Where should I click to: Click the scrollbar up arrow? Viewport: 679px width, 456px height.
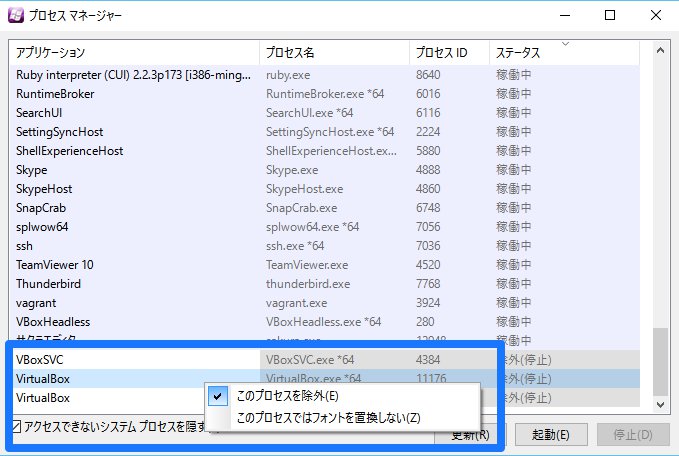(x=660, y=51)
